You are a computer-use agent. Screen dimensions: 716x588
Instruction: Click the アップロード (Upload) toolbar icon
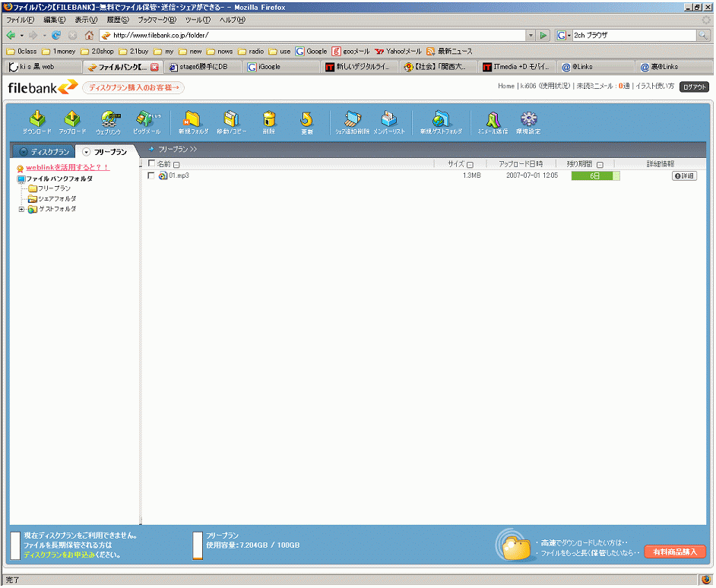(72, 122)
